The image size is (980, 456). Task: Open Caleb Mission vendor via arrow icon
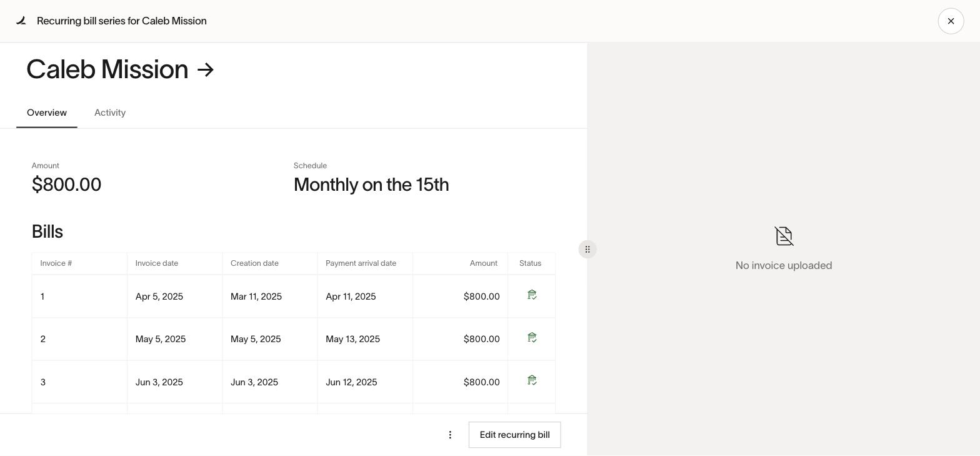click(206, 69)
